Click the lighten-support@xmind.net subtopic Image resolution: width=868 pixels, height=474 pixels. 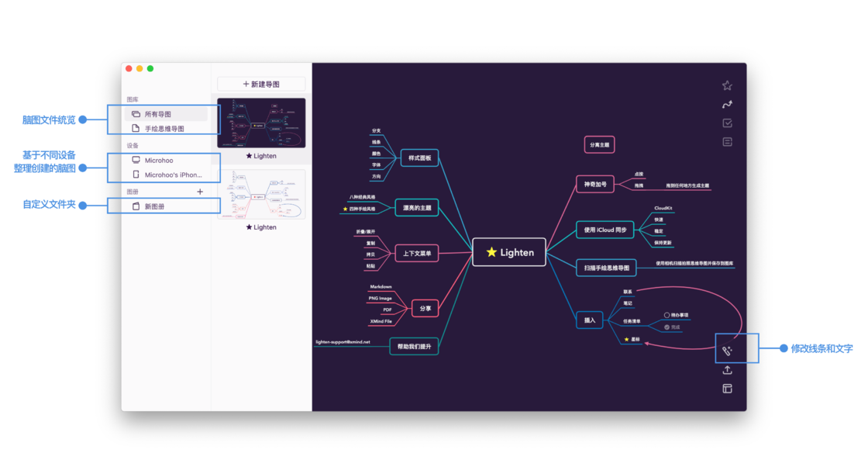343,342
